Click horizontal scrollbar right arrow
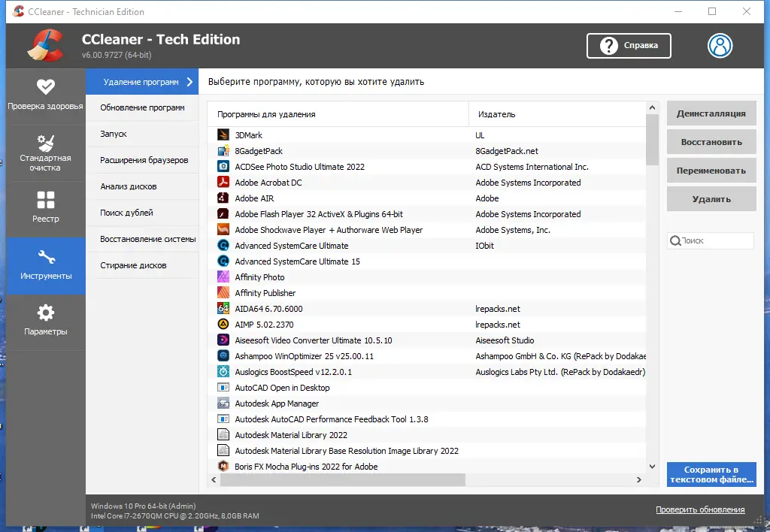 639,479
